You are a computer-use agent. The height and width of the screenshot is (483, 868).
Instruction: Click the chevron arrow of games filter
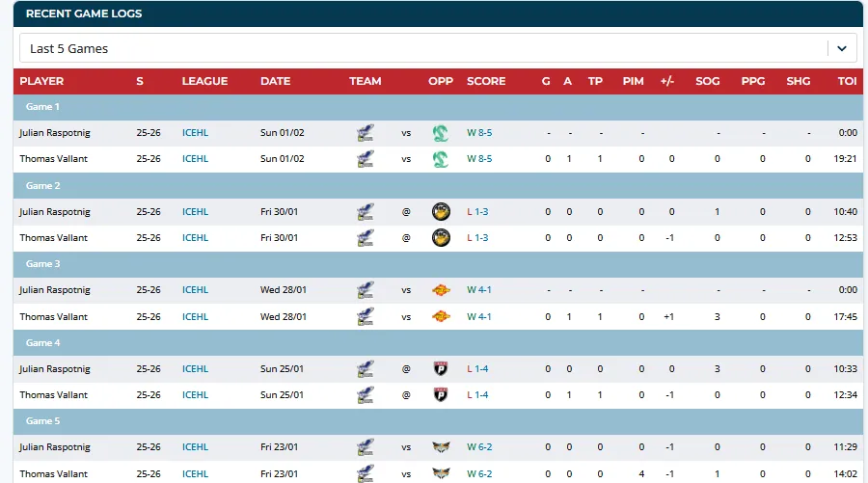click(x=841, y=48)
